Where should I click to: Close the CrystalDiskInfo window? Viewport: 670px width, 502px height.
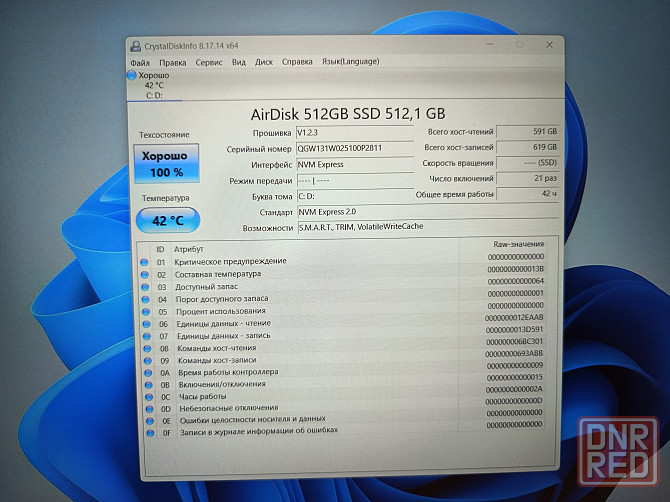tap(550, 45)
